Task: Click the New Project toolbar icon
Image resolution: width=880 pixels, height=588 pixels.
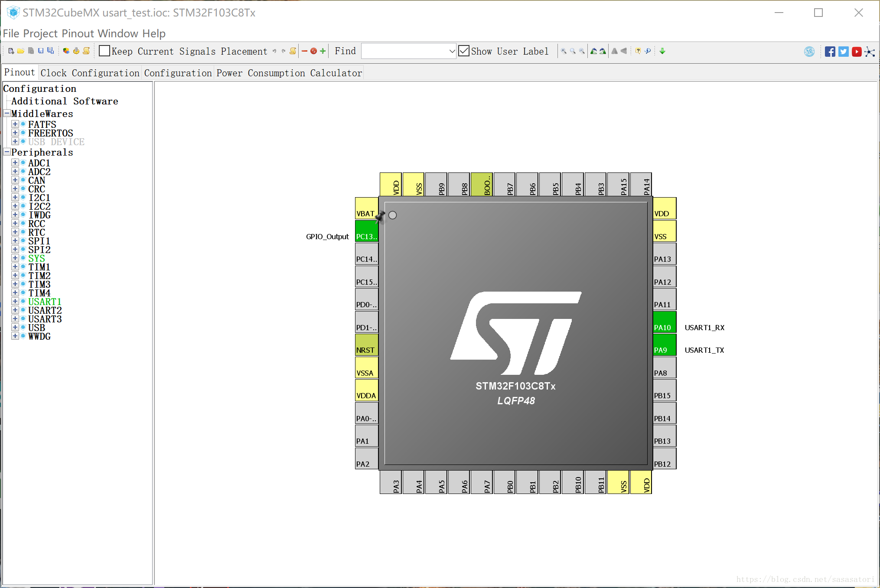Action: (x=11, y=51)
